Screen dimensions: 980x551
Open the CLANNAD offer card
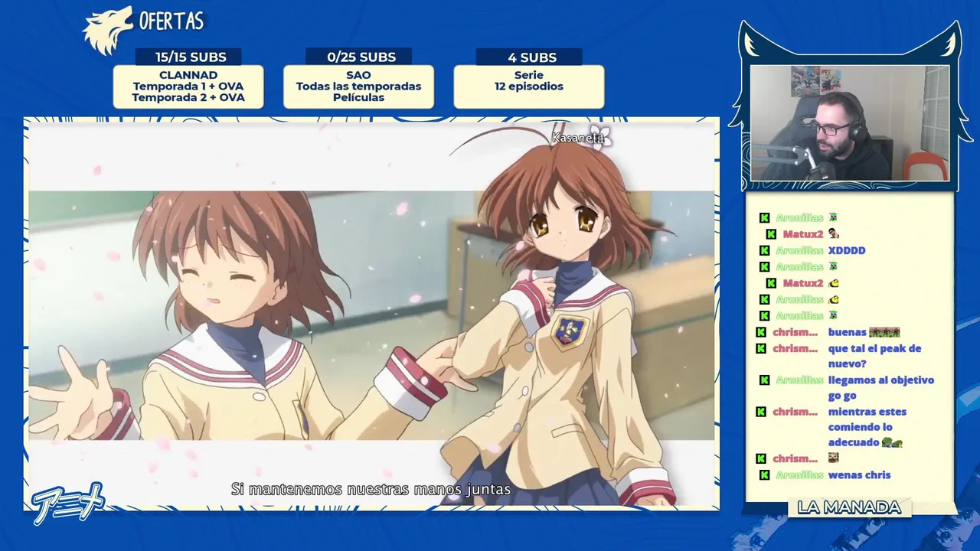(x=188, y=86)
